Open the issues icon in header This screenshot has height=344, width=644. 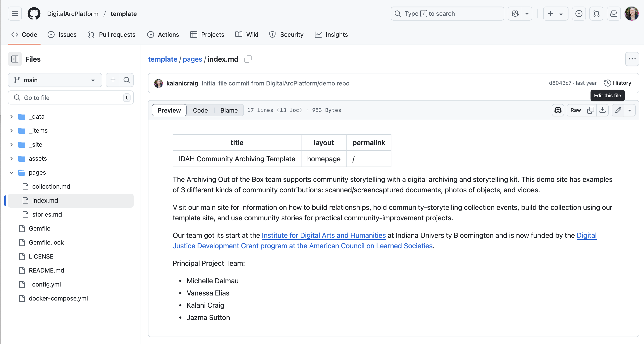[579, 14]
